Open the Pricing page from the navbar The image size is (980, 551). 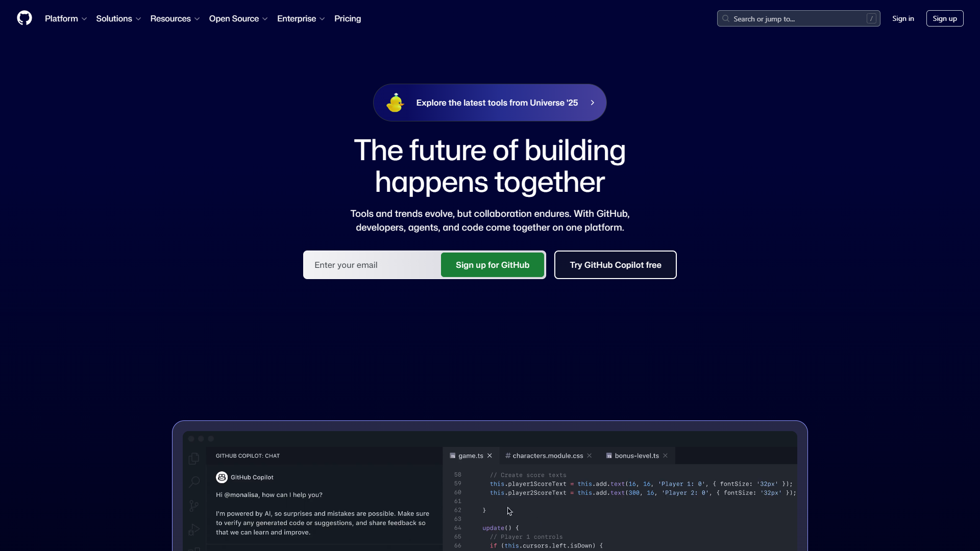pos(347,18)
